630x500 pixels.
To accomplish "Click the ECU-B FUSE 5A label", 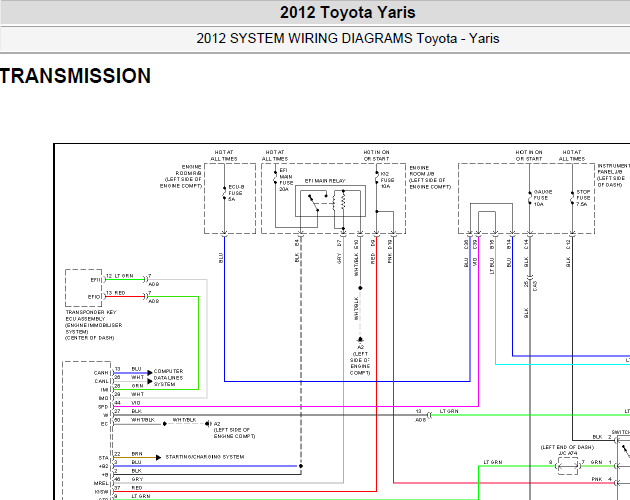I will (x=236, y=193).
